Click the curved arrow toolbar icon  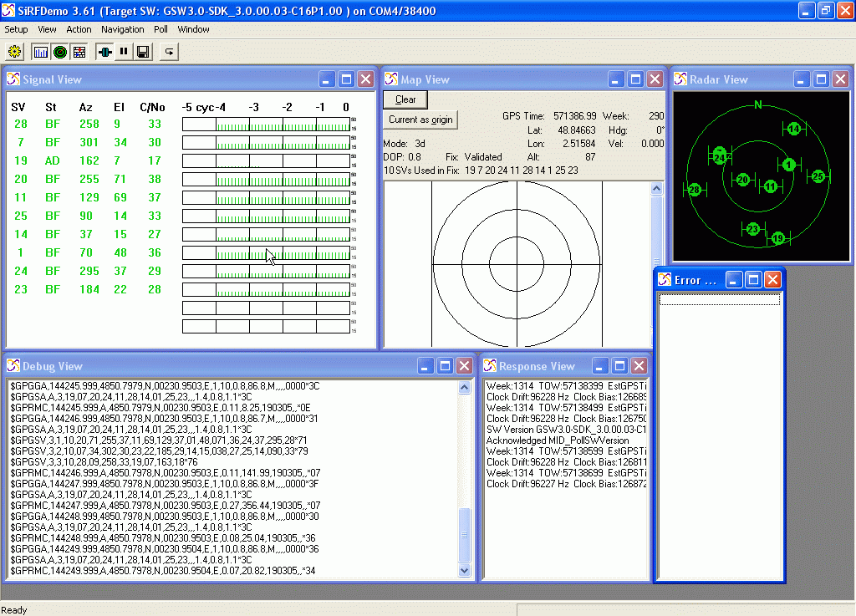click(169, 52)
